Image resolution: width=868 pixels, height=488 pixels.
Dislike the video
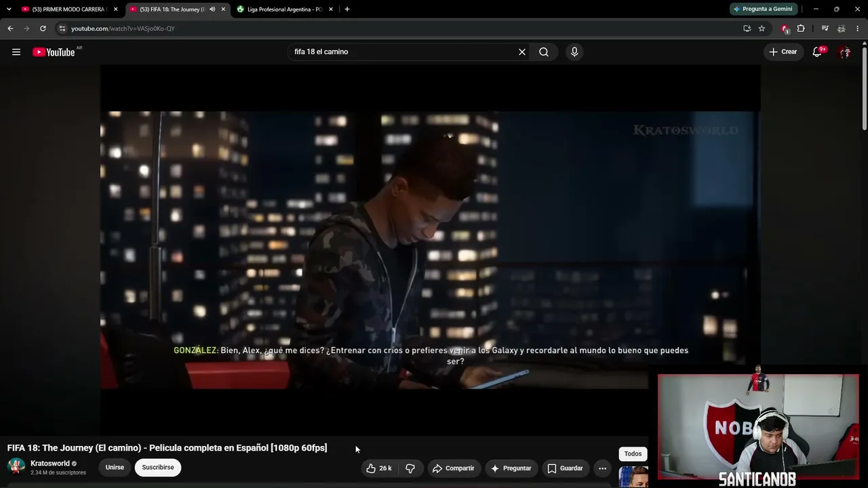point(410,468)
